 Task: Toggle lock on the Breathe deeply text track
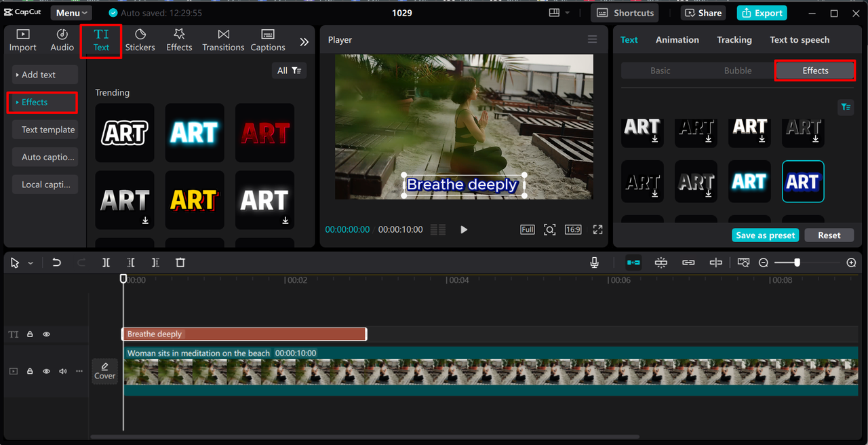(30, 334)
